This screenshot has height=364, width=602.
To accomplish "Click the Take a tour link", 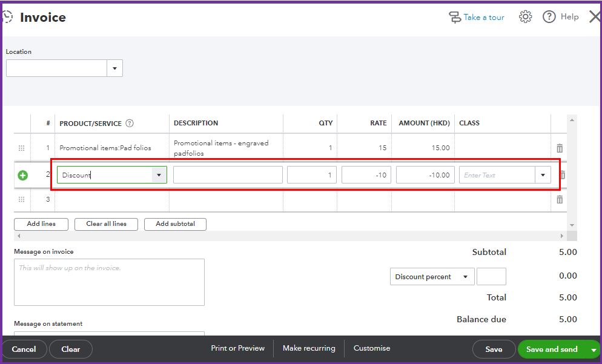I will [484, 18].
